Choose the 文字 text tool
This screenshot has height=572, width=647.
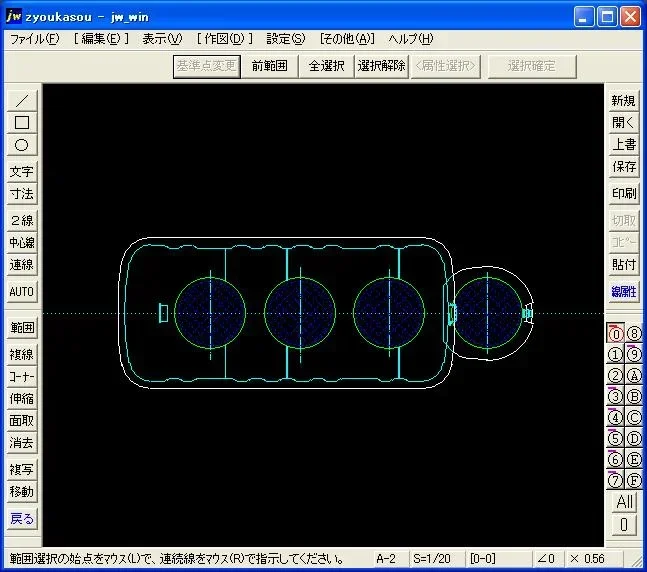coord(22,171)
